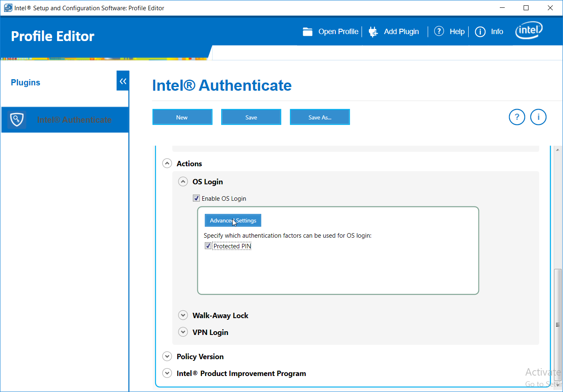The width and height of the screenshot is (563, 392).
Task: Click the OS Login heading label
Action: tap(208, 181)
